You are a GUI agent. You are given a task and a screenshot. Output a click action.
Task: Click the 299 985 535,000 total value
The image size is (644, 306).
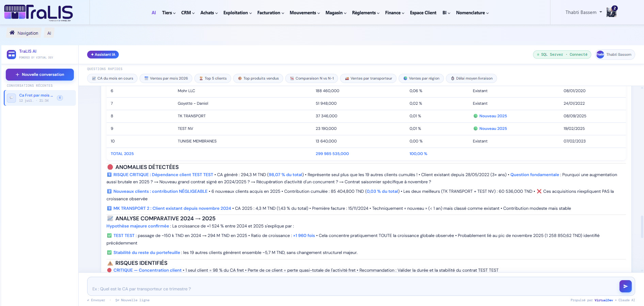[332, 154]
